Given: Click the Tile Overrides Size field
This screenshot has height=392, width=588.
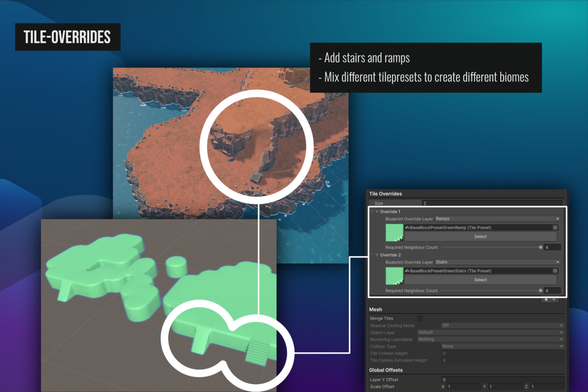Looking at the screenshot, I should pos(492,203).
